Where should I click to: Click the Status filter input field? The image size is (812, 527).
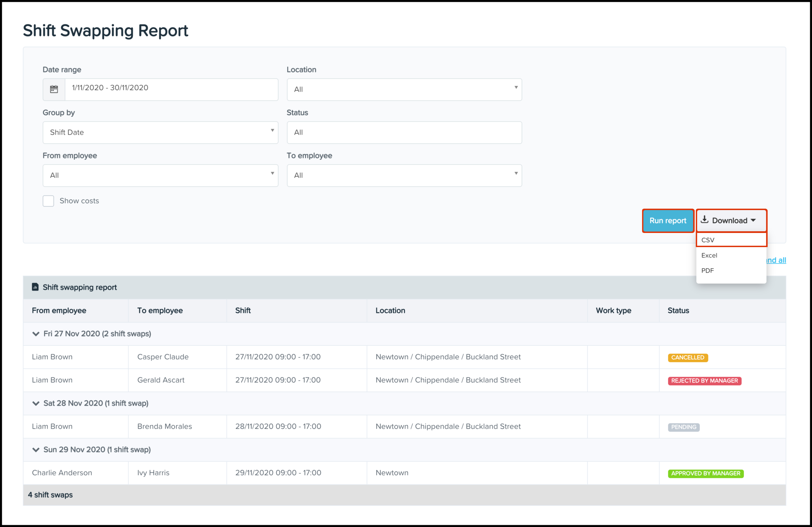click(404, 132)
